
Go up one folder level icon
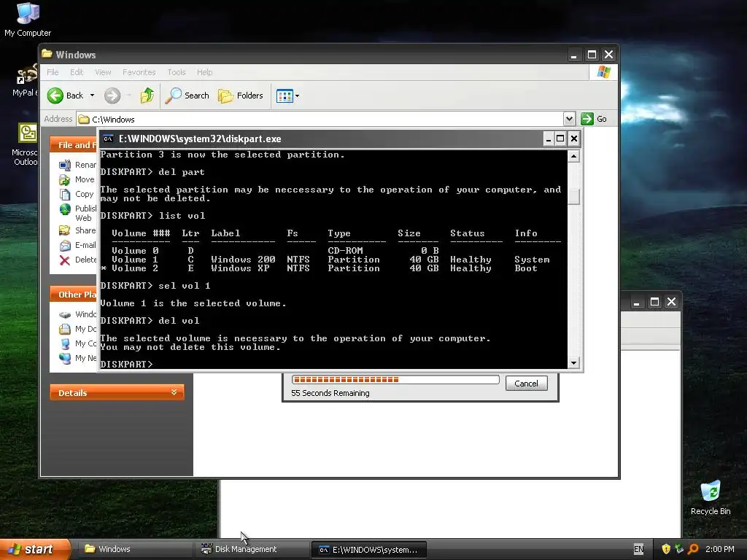[147, 96]
